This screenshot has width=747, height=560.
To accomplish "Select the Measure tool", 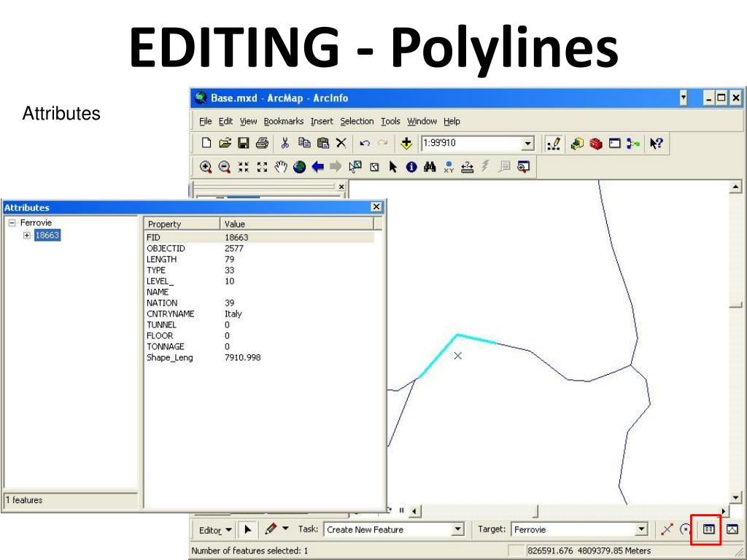I will tap(467, 167).
